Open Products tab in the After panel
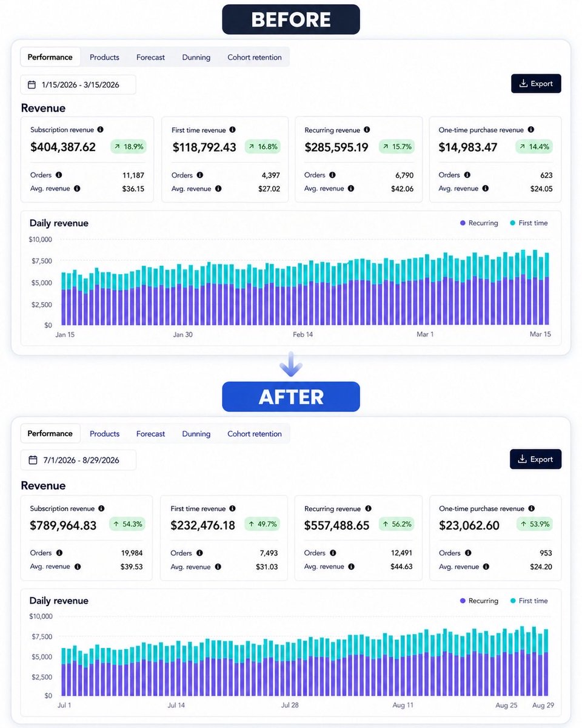Image resolution: width=582 pixels, height=728 pixels. pos(104,434)
